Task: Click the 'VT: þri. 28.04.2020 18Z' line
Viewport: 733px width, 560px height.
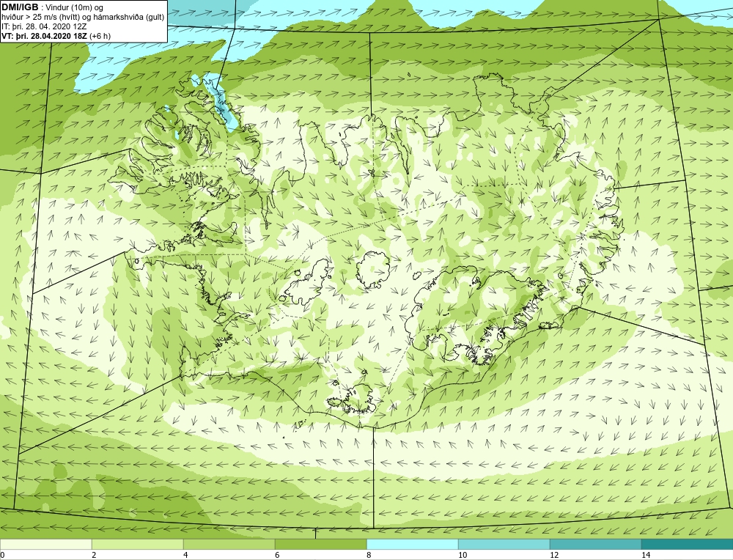Action: (x=43, y=36)
